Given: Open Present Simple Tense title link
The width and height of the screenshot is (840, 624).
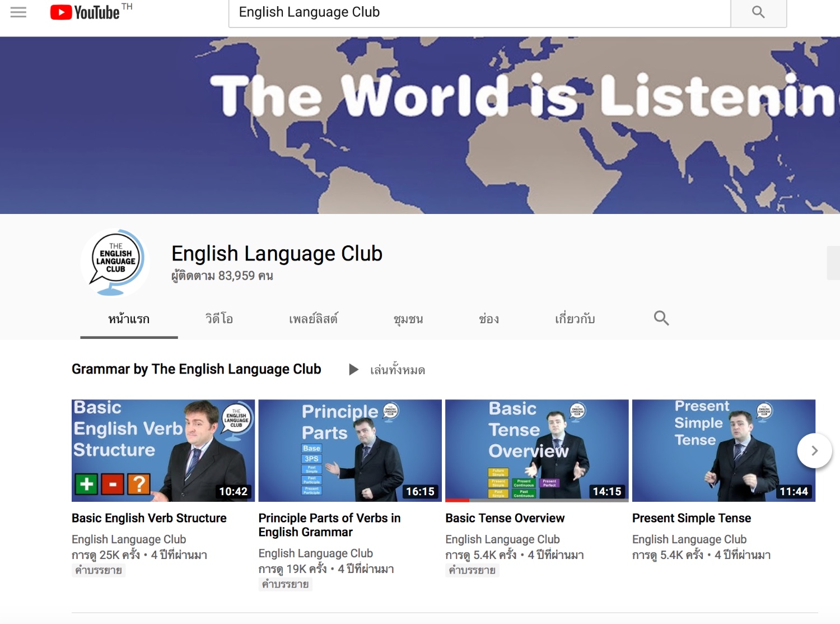Looking at the screenshot, I should point(692,518).
